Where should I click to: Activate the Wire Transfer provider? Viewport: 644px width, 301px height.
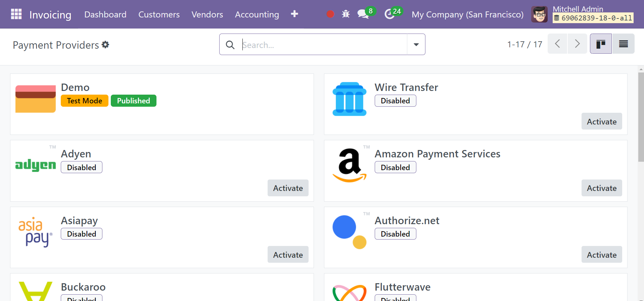click(x=602, y=121)
